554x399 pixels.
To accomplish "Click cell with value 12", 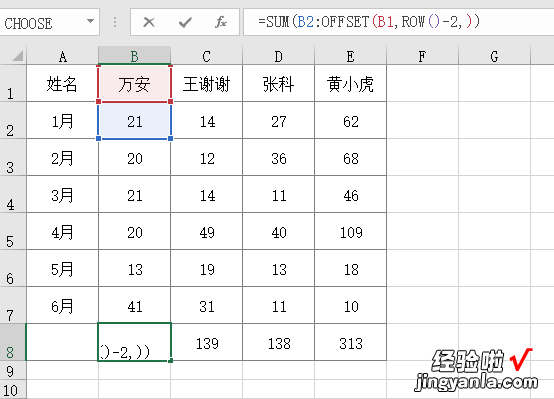I will (x=207, y=157).
